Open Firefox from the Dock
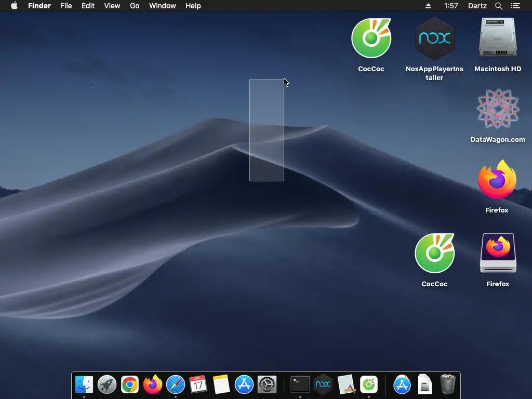The image size is (532, 399). click(153, 384)
